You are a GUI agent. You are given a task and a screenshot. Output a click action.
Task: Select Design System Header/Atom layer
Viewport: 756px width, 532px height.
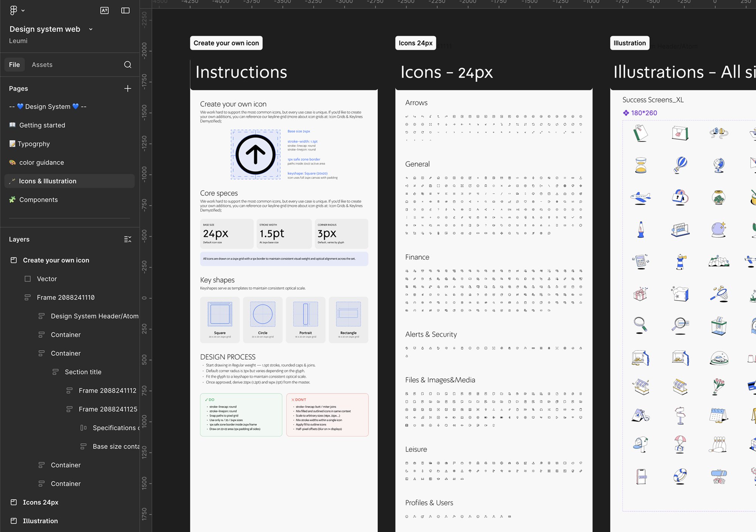pos(94,316)
